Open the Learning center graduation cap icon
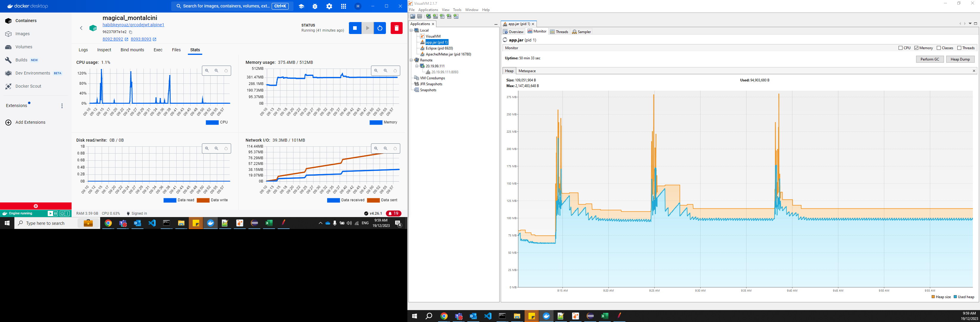Image resolution: width=980 pixels, height=322 pixels. (301, 7)
